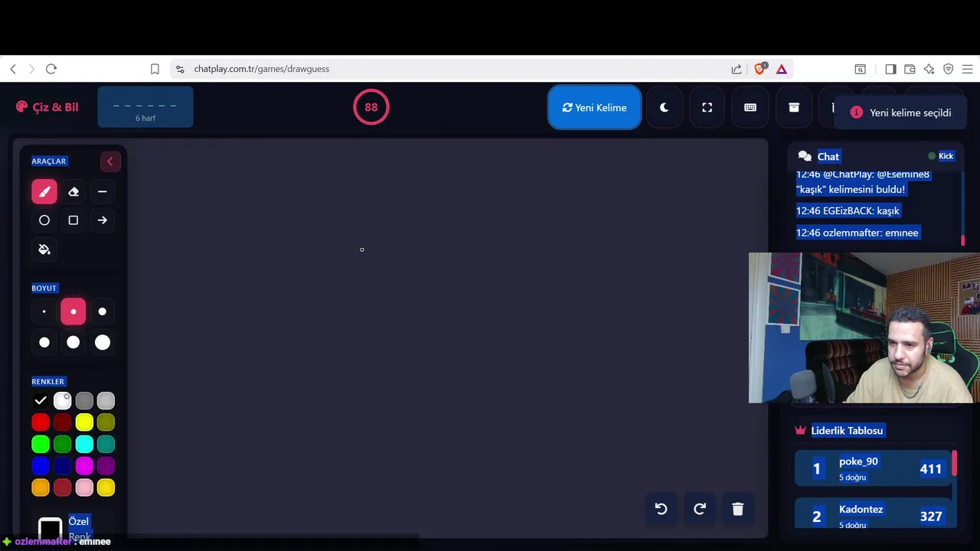The height and width of the screenshot is (551, 980).
Task: Click chat message 'EGEizBACK: kaşık'
Action: [x=848, y=210]
